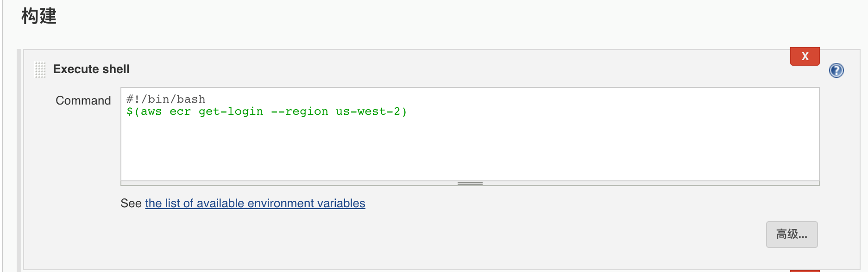This screenshot has width=868, height=272.
Task: Click the 构建 section heading
Action: pos(39,16)
